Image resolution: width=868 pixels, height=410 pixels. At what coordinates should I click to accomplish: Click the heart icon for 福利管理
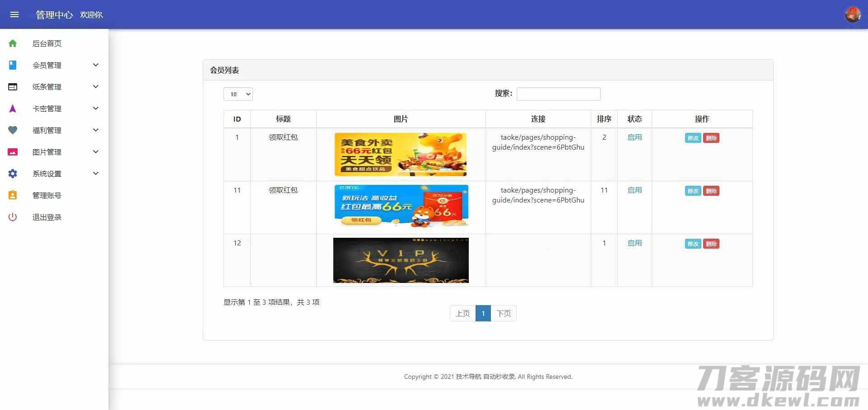tap(13, 130)
